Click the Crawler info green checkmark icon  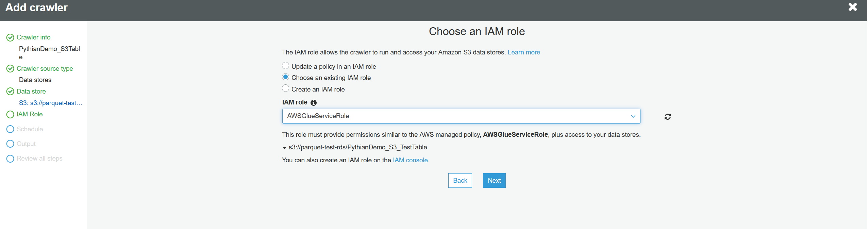tap(10, 37)
